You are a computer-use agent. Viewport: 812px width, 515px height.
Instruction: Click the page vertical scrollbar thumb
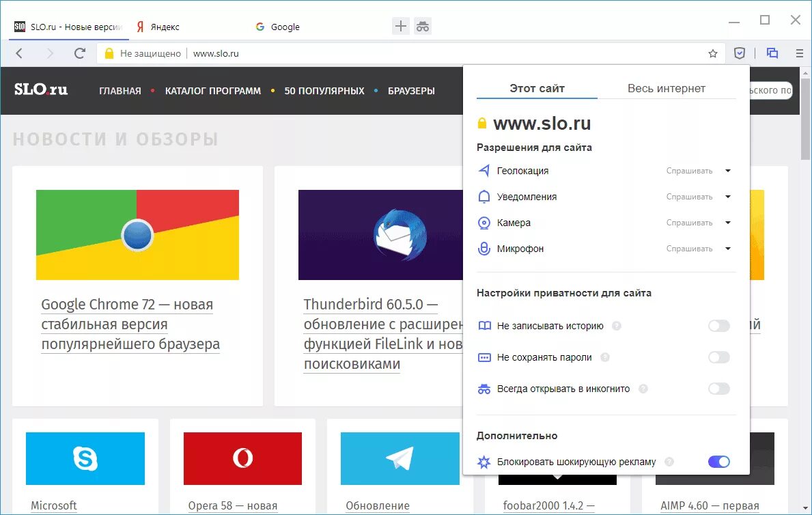coord(805,119)
